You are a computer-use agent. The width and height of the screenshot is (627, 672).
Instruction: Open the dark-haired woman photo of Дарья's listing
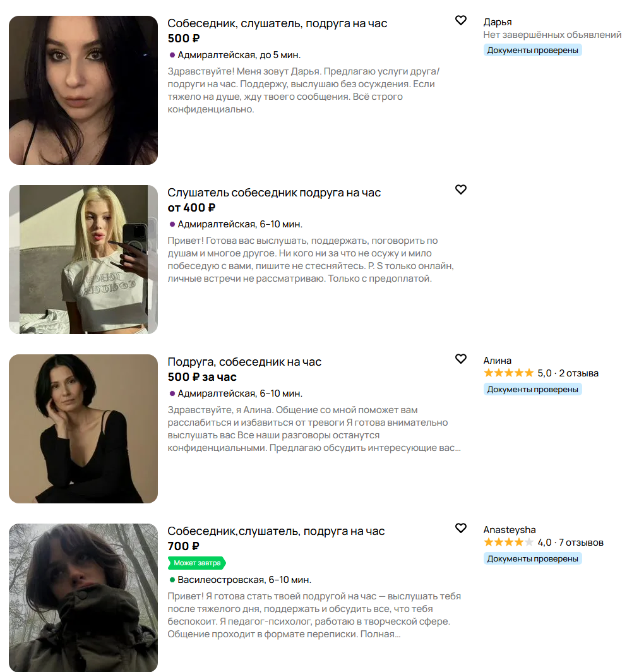(83, 90)
